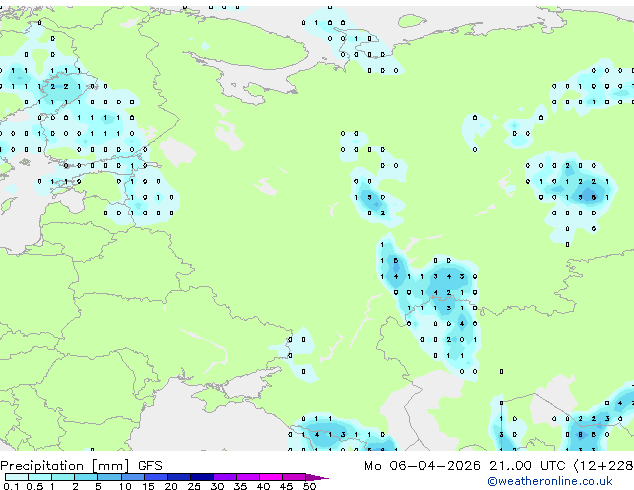Click the over-50 mm arrow tip of legend
The image size is (634, 490).
(317, 478)
